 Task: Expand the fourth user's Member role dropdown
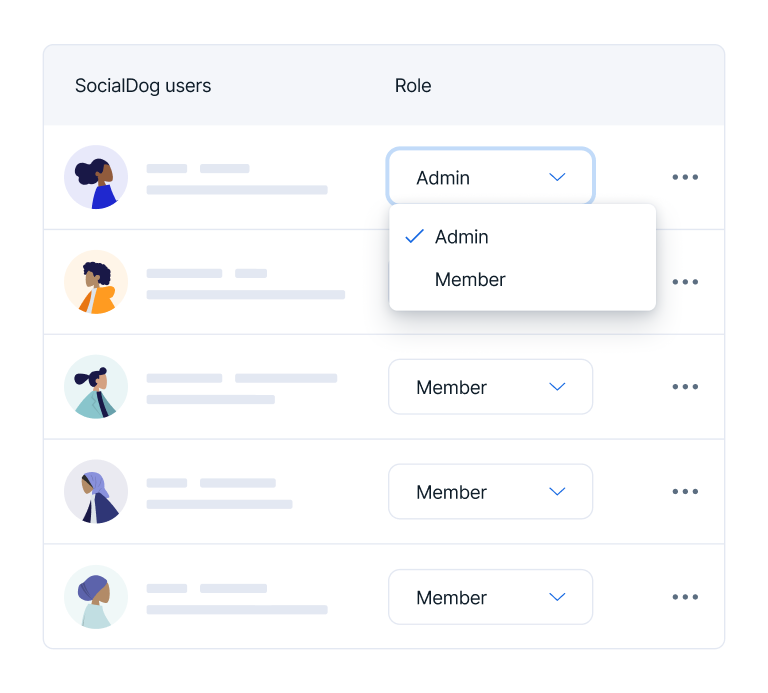click(490, 492)
